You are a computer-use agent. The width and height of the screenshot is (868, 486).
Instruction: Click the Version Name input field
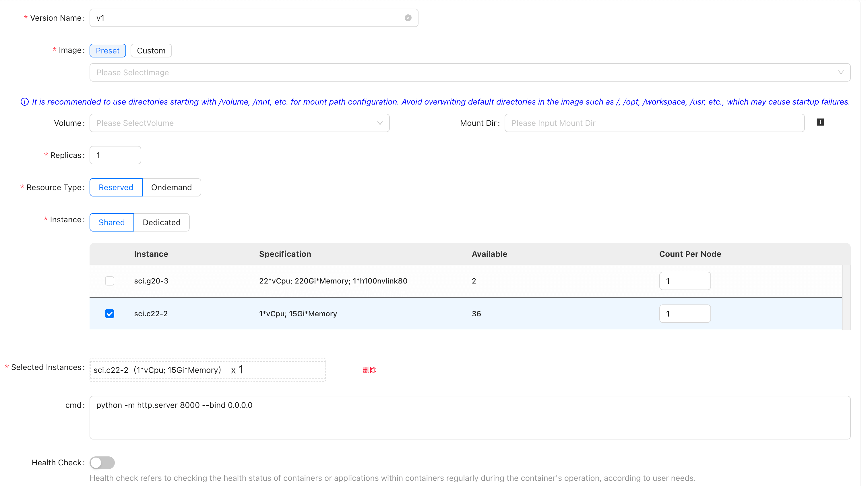(x=254, y=18)
